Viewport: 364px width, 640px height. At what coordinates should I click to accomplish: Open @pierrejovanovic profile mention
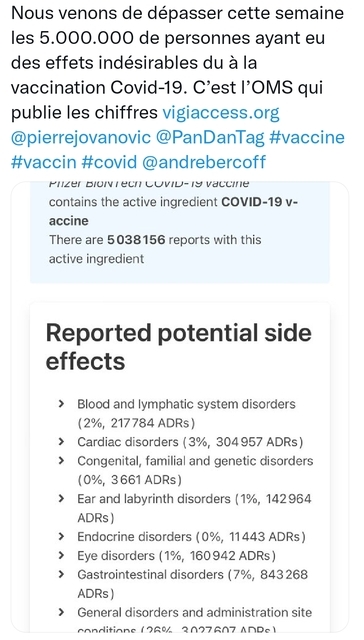[81, 138]
